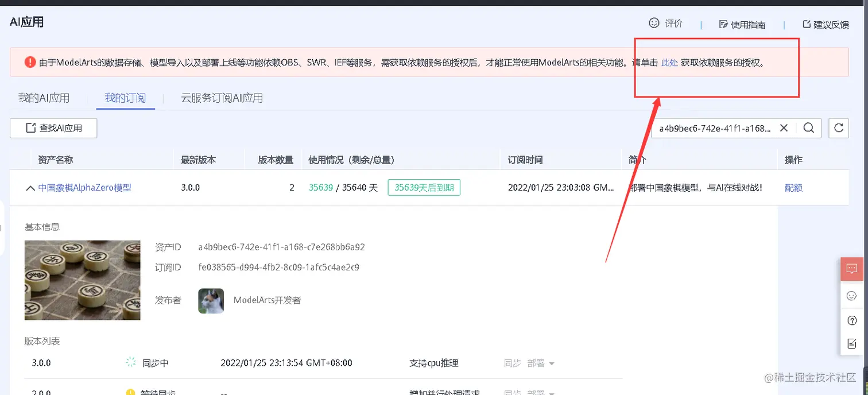Click the 此处 authorization link
The image size is (868, 395).
pos(669,63)
